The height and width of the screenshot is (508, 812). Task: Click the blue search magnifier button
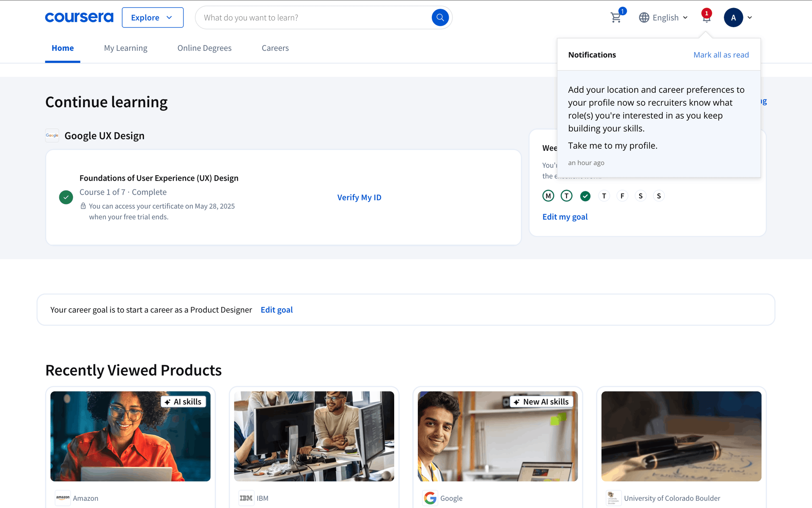click(x=440, y=17)
